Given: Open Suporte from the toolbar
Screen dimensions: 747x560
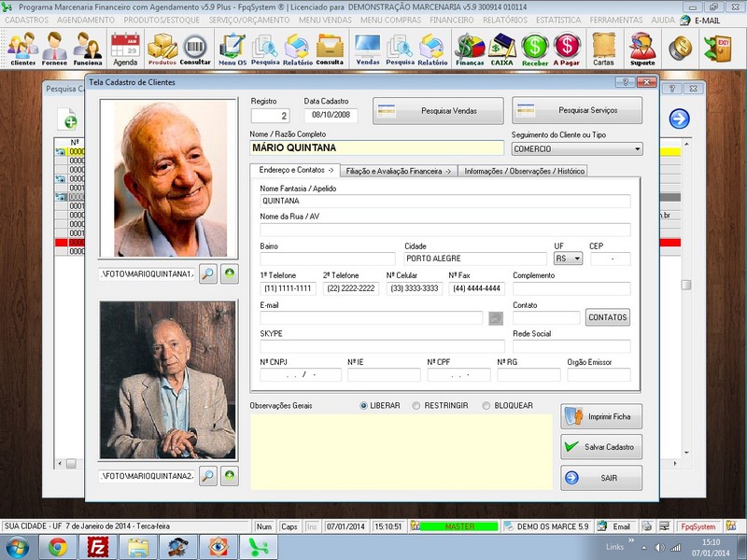Looking at the screenshot, I should pyautogui.click(x=641, y=47).
